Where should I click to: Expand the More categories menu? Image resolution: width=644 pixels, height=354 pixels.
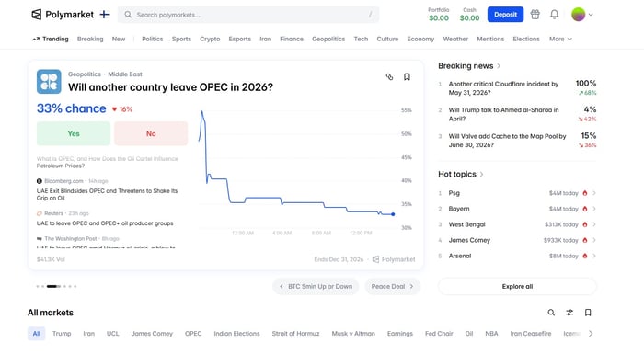point(560,39)
